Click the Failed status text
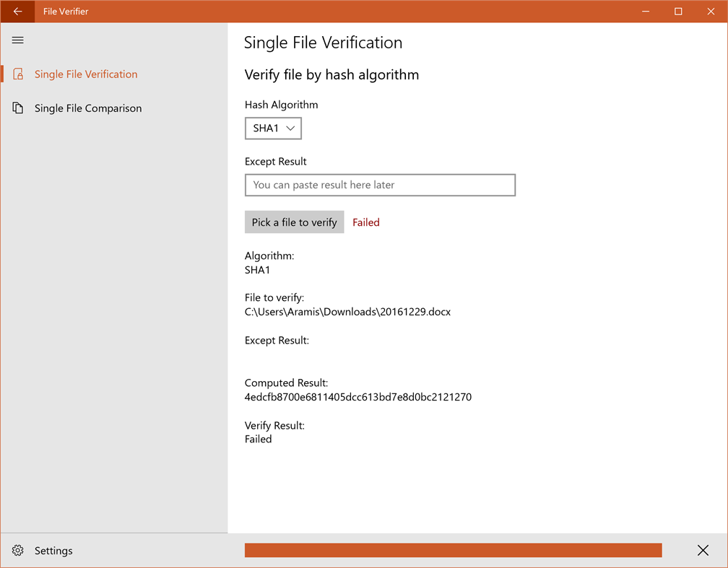Image resolution: width=728 pixels, height=568 pixels. [366, 222]
